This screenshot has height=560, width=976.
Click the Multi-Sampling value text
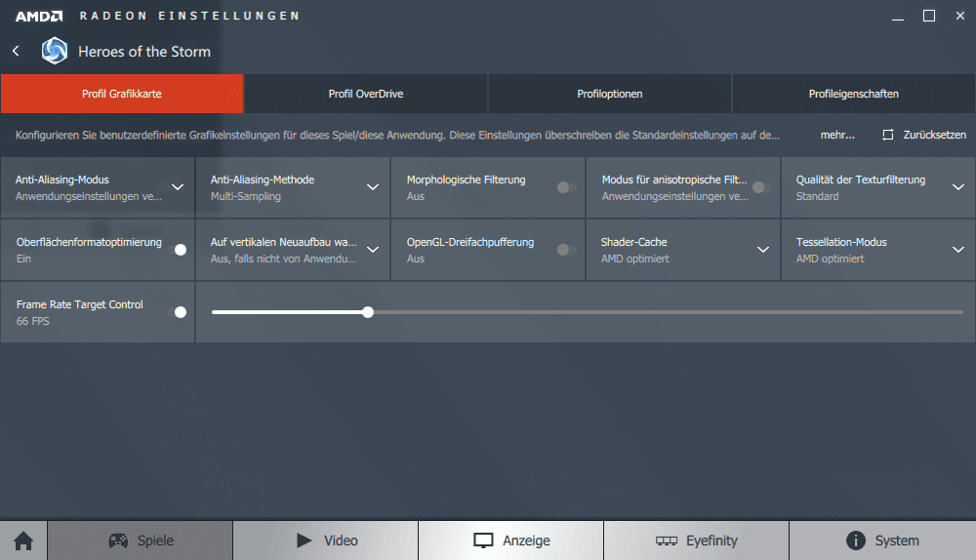tap(245, 196)
